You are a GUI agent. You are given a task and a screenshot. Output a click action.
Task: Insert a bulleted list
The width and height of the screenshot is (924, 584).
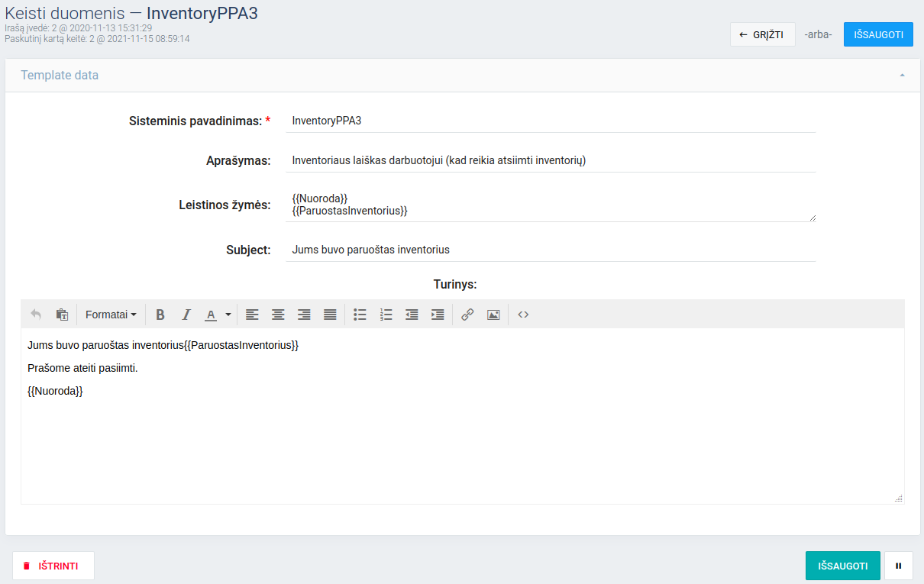[x=360, y=315]
